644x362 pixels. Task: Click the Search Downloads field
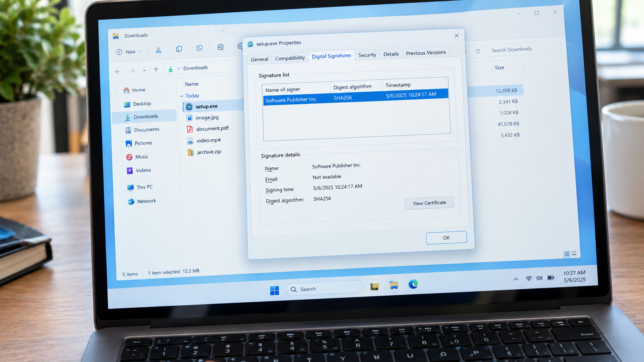coord(524,49)
